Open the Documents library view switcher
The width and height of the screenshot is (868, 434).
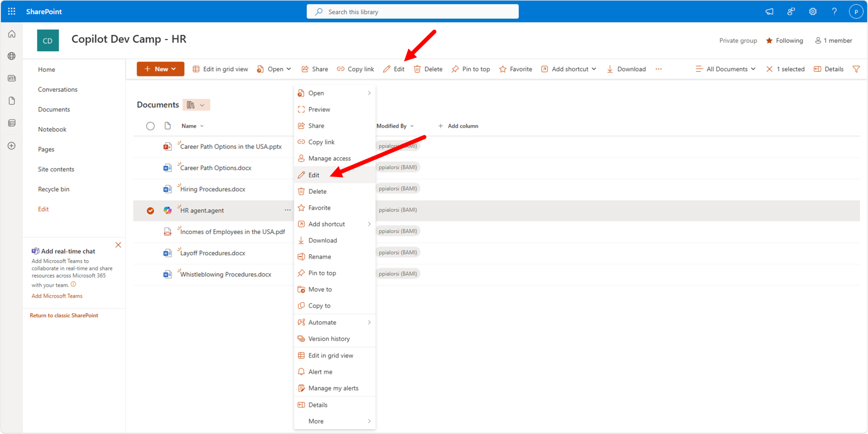[196, 105]
